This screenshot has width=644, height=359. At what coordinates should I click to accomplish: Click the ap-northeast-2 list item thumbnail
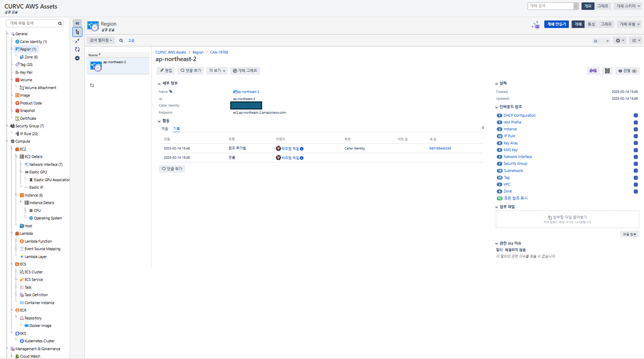pyautogui.click(x=96, y=66)
